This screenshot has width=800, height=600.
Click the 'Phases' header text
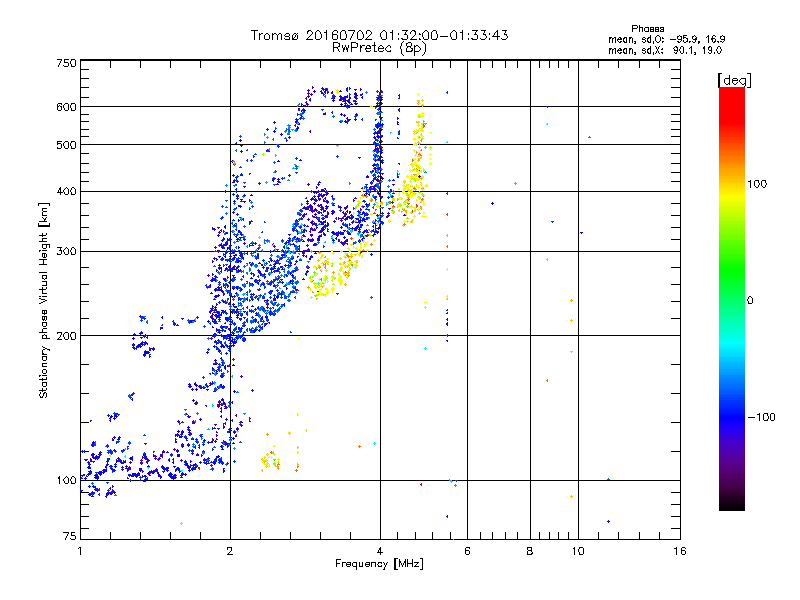(x=647, y=29)
